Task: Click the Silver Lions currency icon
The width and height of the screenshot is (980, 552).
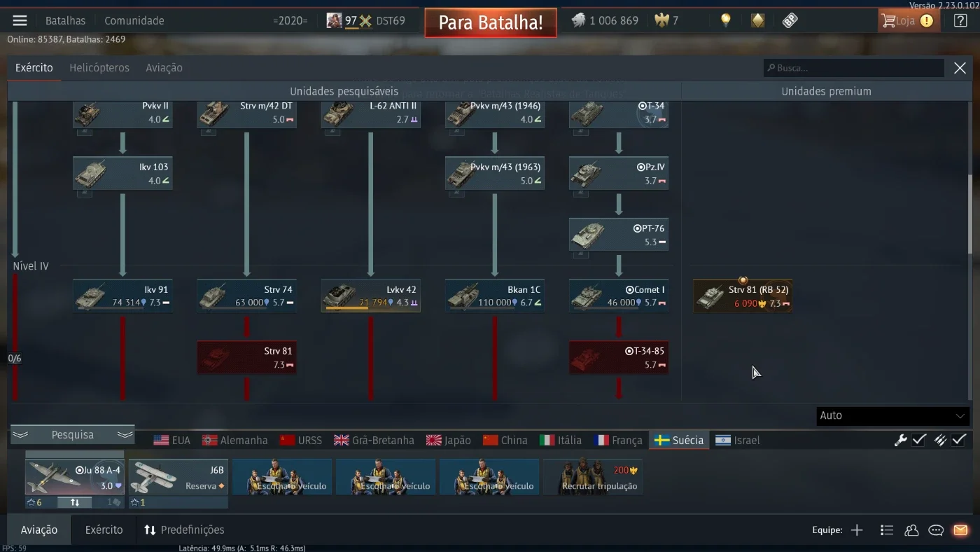Action: point(578,20)
